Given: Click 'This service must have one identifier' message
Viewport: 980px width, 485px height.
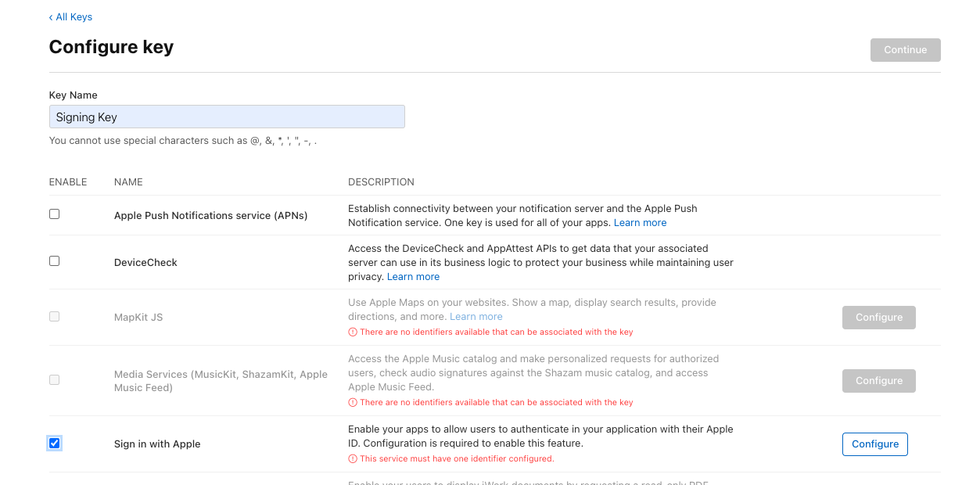Looking at the screenshot, I should click(457, 459).
